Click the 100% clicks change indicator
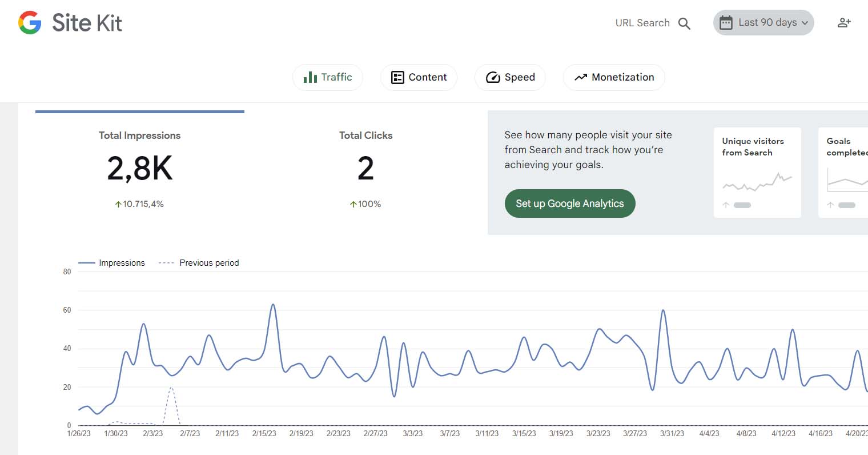Viewport: 868px width, 455px height. [365, 204]
